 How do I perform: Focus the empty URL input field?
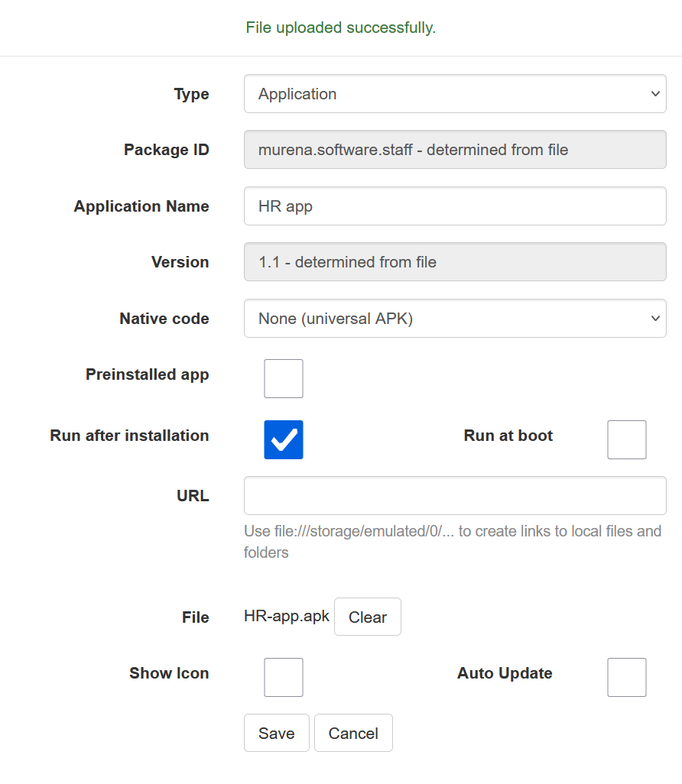[454, 496]
